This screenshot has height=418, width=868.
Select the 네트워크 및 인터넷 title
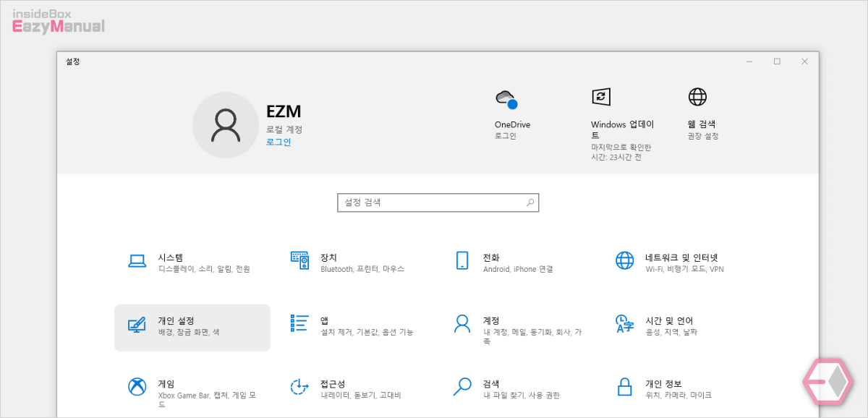681,257
